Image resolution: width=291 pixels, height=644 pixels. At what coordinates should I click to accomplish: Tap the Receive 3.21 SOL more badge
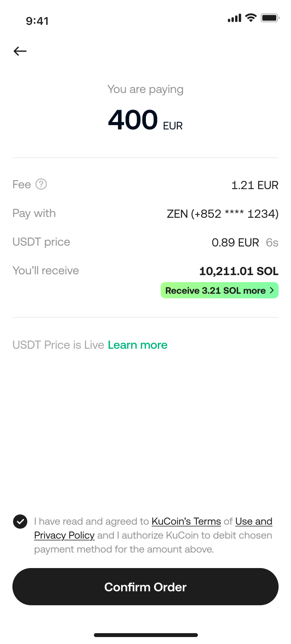[x=215, y=291]
